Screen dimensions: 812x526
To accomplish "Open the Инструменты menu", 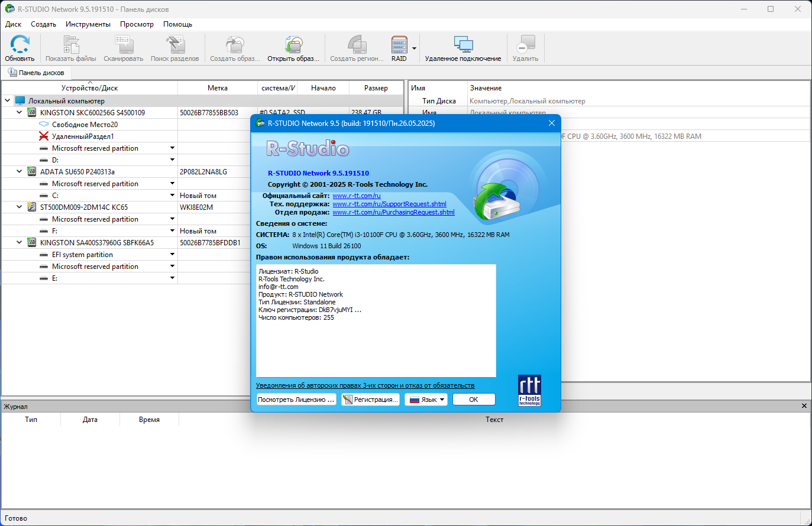I will click(x=88, y=24).
